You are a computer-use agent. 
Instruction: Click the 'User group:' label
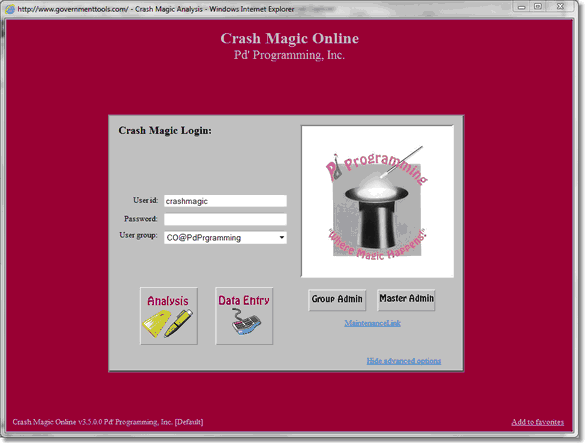click(x=138, y=235)
